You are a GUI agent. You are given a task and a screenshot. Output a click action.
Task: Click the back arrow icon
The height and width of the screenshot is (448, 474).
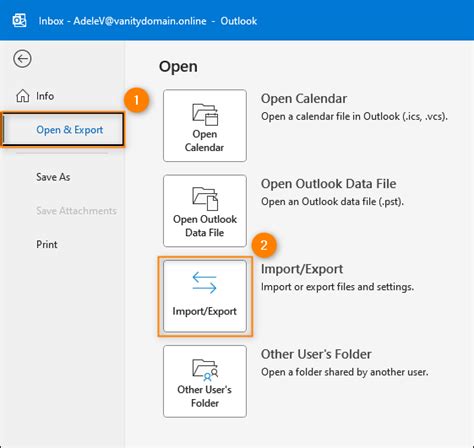click(22, 59)
